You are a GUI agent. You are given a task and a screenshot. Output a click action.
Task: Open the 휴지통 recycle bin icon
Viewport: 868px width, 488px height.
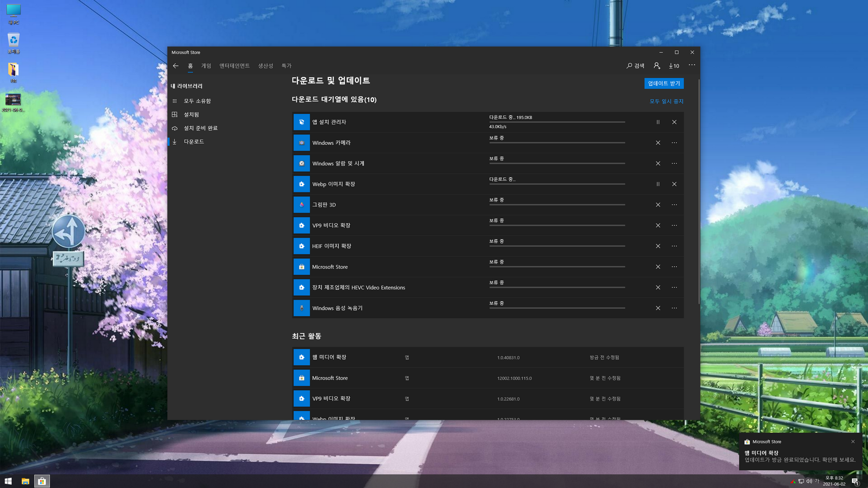coord(13,43)
